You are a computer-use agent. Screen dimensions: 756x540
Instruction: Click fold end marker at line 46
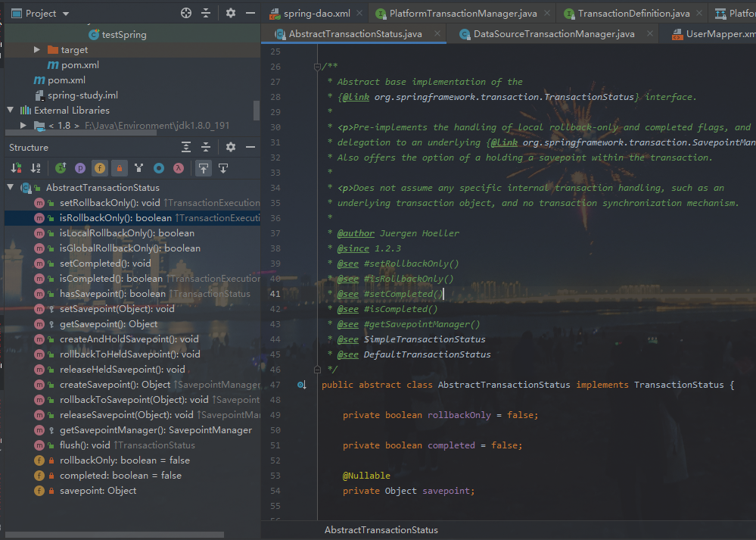(317, 370)
